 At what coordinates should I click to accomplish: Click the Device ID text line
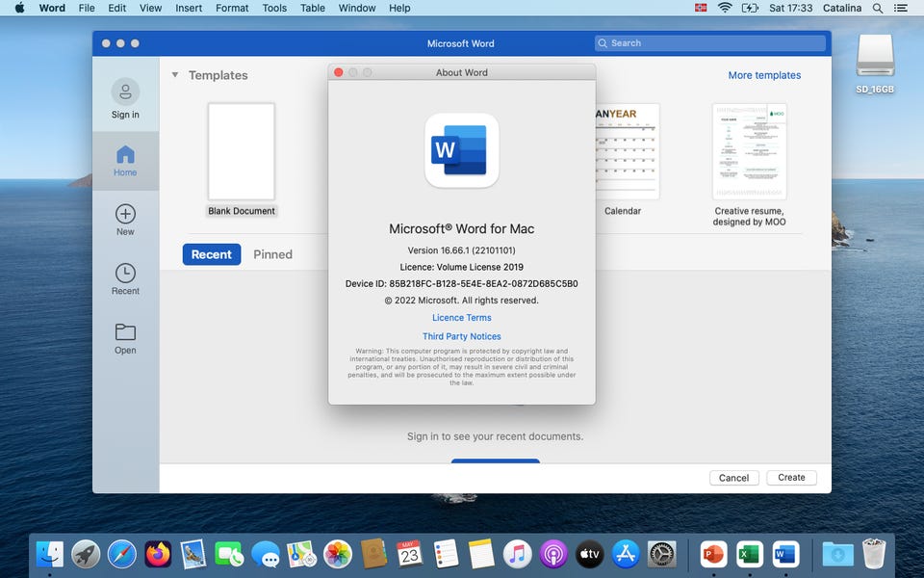coord(461,283)
